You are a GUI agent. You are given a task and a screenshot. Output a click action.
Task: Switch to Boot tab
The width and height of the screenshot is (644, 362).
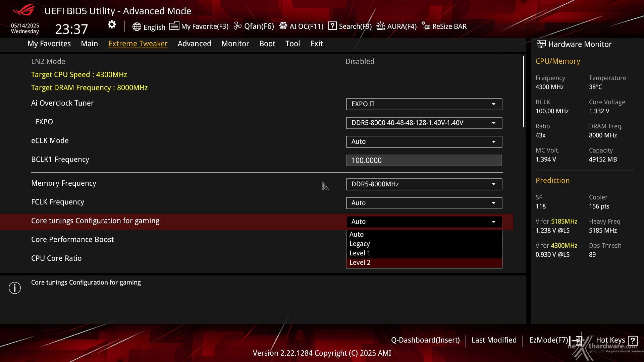[x=267, y=44]
